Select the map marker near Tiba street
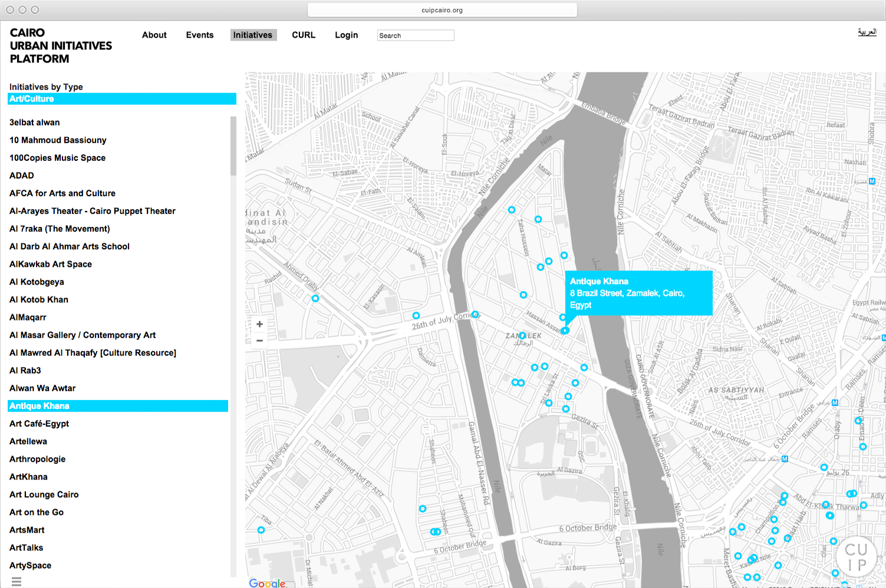Image resolution: width=886 pixels, height=588 pixels. click(x=261, y=530)
